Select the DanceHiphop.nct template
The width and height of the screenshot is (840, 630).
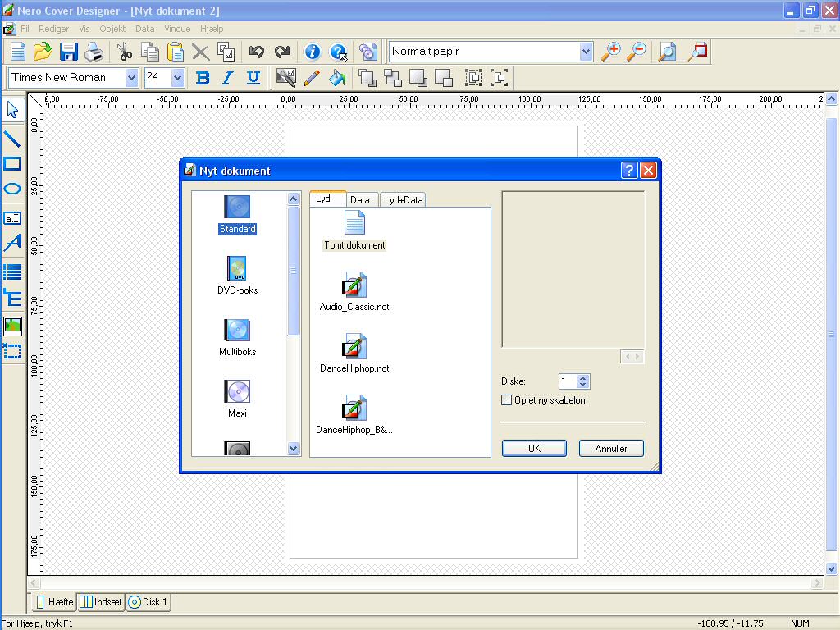click(354, 354)
